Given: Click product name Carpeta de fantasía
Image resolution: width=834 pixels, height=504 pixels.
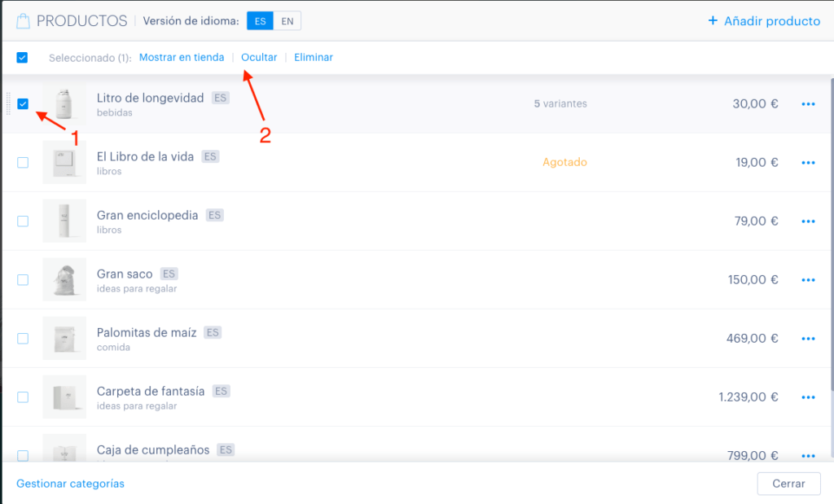Looking at the screenshot, I should [x=151, y=391].
